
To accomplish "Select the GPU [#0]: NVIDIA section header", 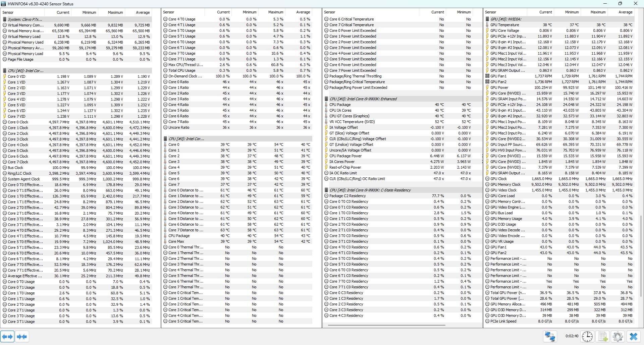I will 559,19.
